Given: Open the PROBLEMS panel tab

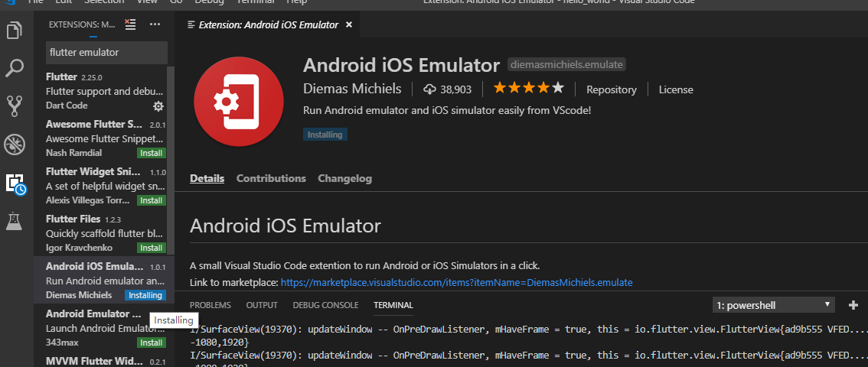Looking at the screenshot, I should pos(210,305).
